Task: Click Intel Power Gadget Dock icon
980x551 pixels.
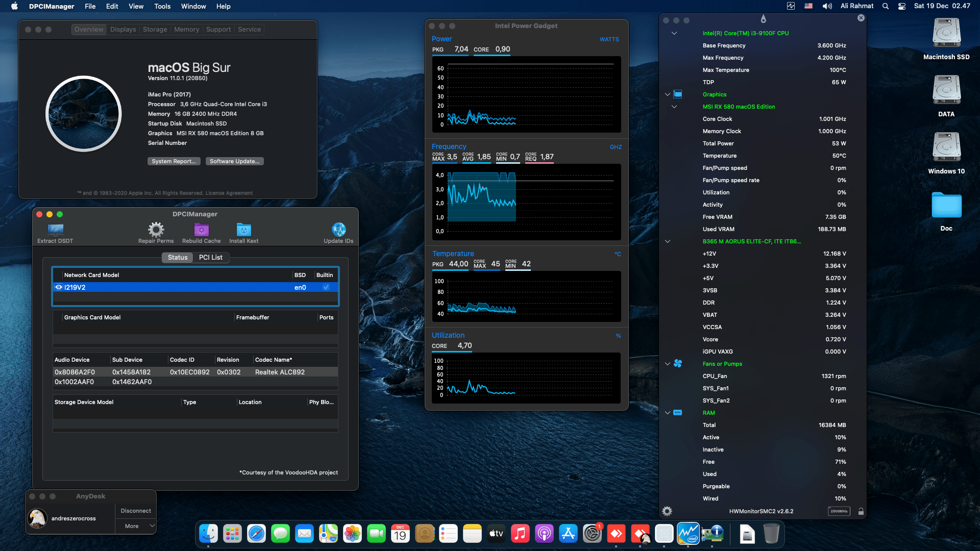Action: pyautogui.click(x=688, y=534)
